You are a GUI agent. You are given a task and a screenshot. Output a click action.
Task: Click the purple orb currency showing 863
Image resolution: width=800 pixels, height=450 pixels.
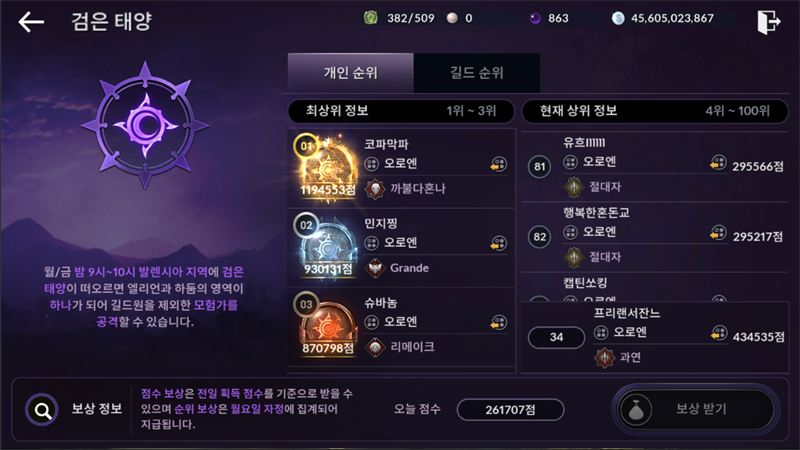[x=535, y=18]
